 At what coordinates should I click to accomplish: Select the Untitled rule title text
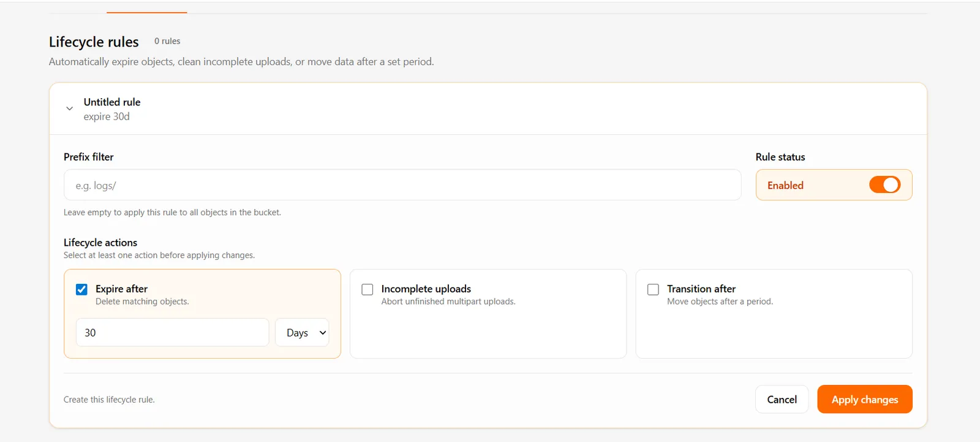(112, 102)
